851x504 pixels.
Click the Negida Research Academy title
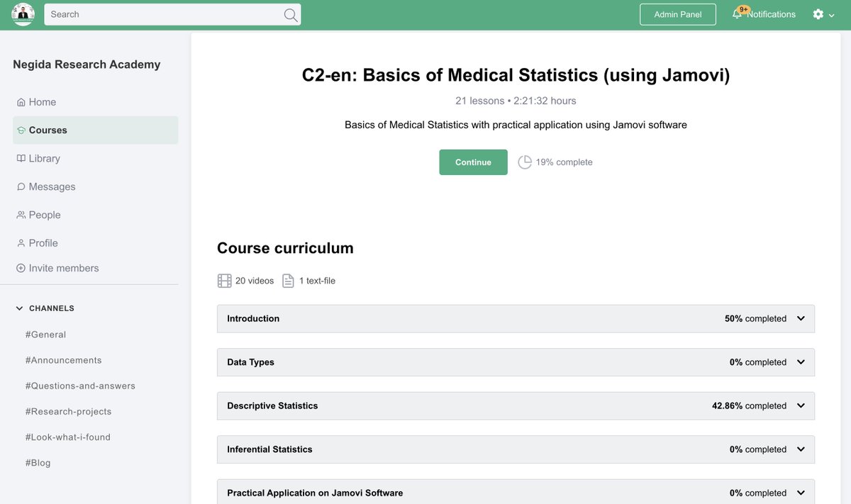(87, 65)
